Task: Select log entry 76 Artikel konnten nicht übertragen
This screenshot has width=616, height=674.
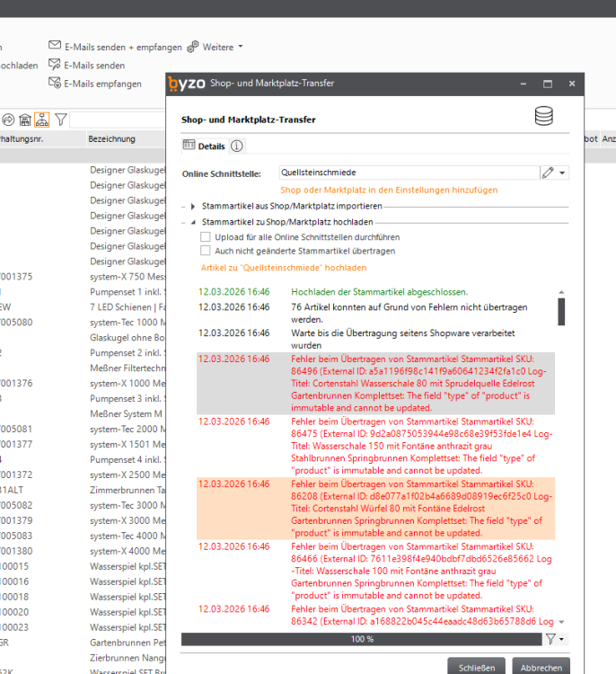Action: click(375, 313)
